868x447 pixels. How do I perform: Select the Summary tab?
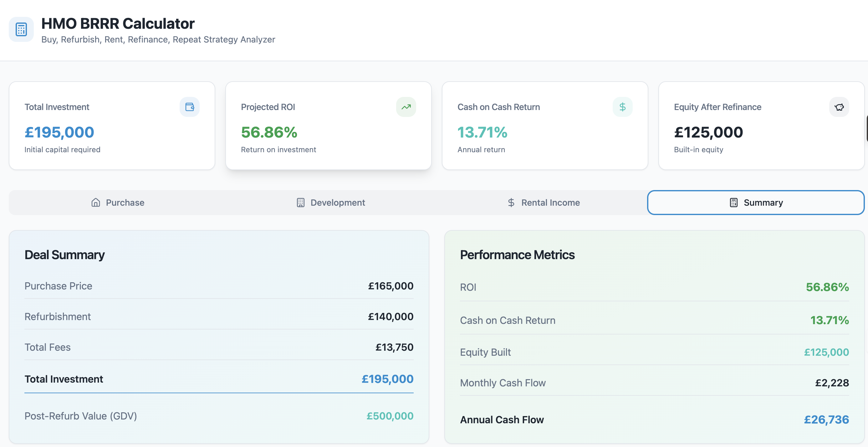[x=756, y=202]
